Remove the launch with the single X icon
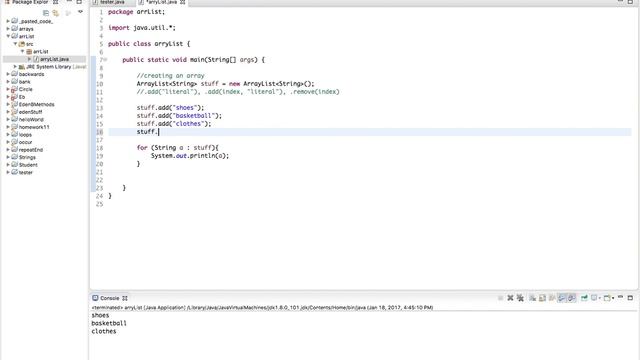This screenshot has height=360, width=640. (510, 298)
